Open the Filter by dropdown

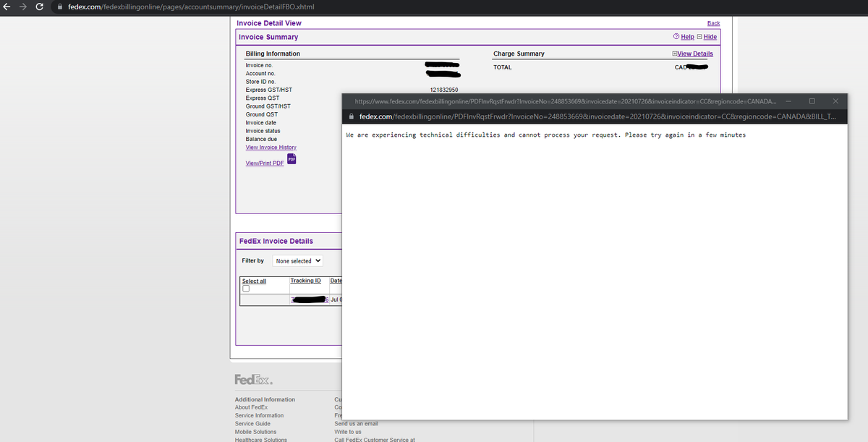[298, 261]
